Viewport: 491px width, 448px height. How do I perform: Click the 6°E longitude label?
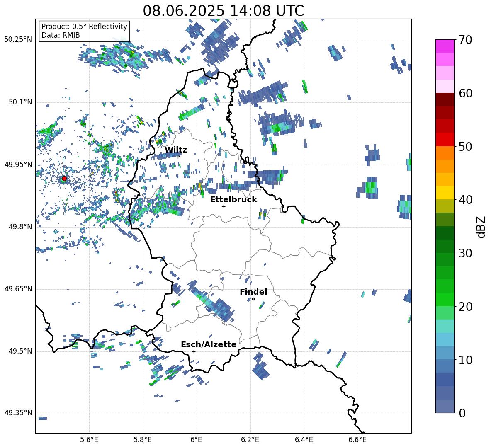196,440
